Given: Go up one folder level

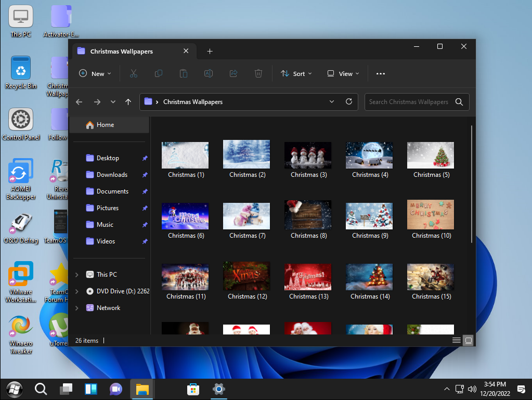Looking at the screenshot, I should pyautogui.click(x=128, y=102).
